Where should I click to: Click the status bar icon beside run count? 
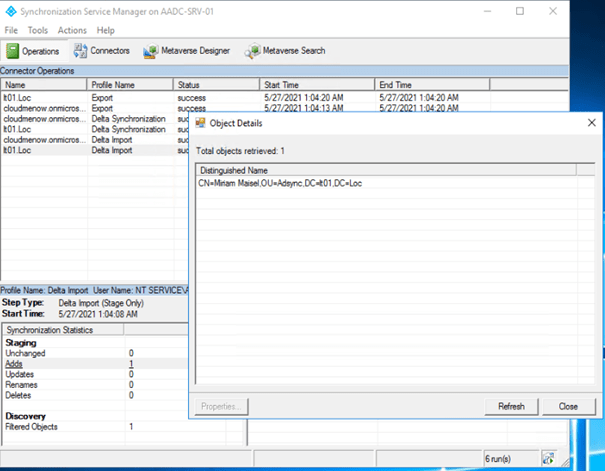(549, 458)
